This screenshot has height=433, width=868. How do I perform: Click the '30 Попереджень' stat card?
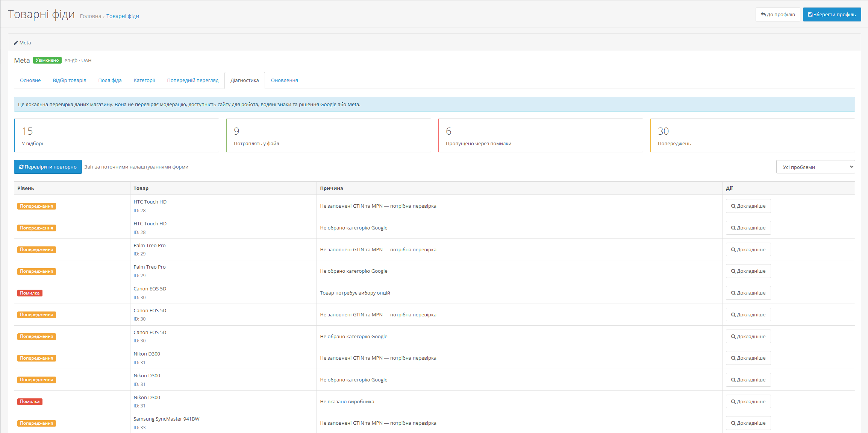tap(753, 135)
